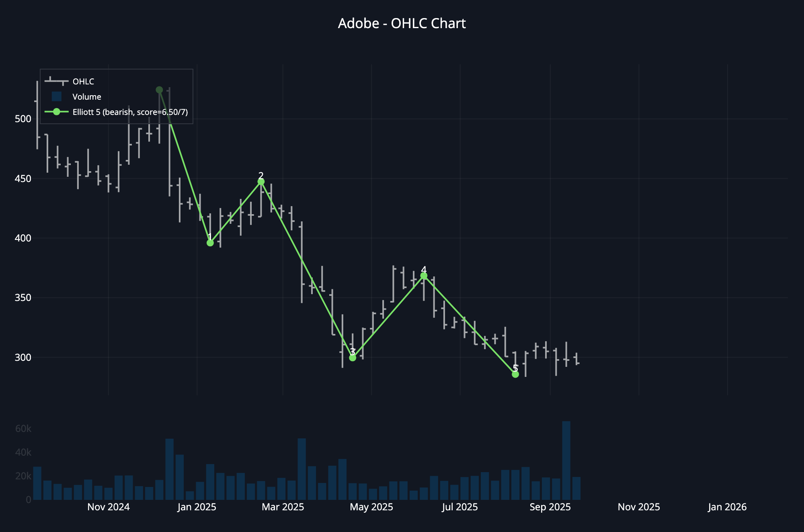Click the Volume legend color swatch
The image size is (804, 532).
point(57,96)
